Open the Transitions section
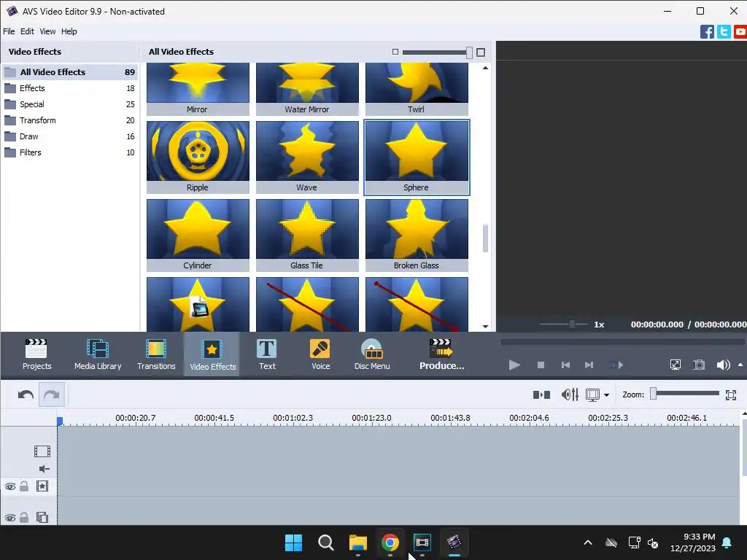 (156, 354)
